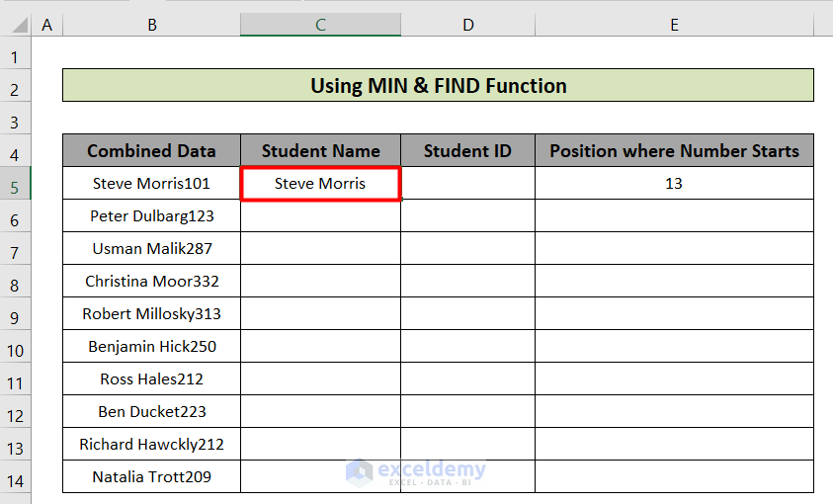Click the Steve Morris cell in Student Name
Image resolution: width=833 pixels, height=504 pixels.
(320, 183)
